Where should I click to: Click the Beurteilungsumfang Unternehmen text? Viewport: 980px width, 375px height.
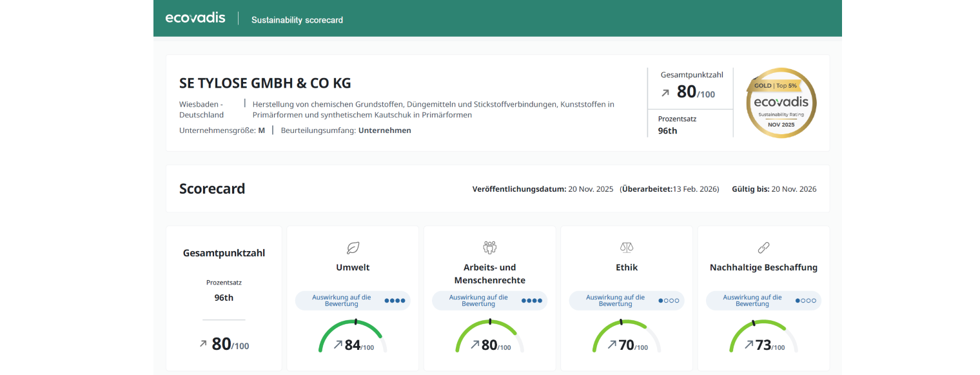point(346,130)
